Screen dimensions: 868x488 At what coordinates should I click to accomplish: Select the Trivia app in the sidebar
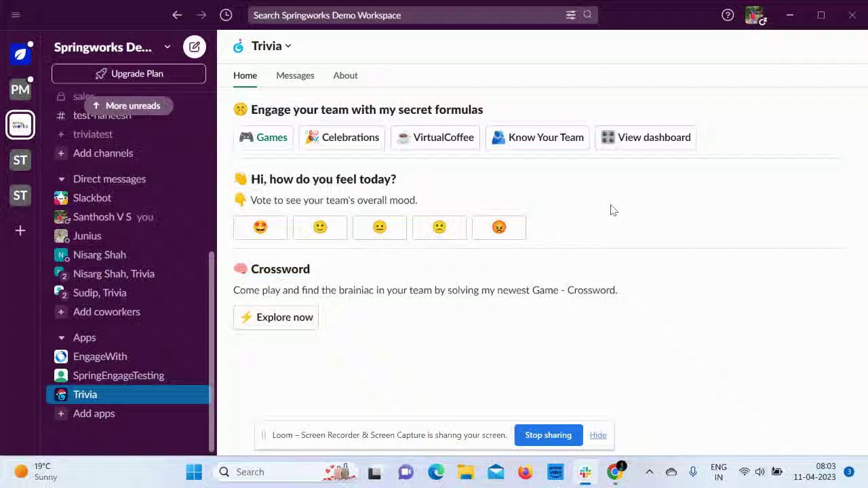pyautogui.click(x=129, y=394)
